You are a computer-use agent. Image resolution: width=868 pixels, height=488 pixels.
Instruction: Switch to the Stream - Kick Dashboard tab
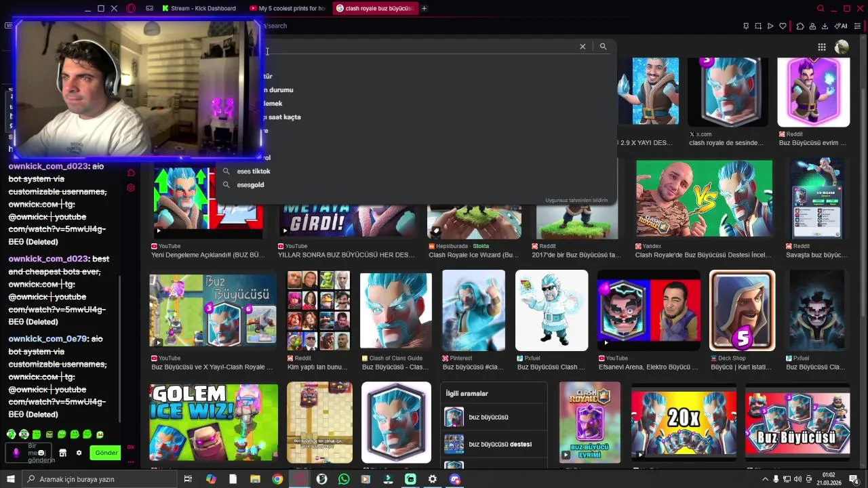tap(199, 8)
